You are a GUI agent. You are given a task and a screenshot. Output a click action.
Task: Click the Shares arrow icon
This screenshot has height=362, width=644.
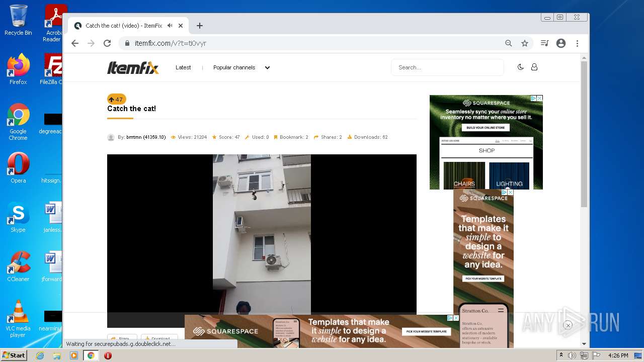(316, 137)
